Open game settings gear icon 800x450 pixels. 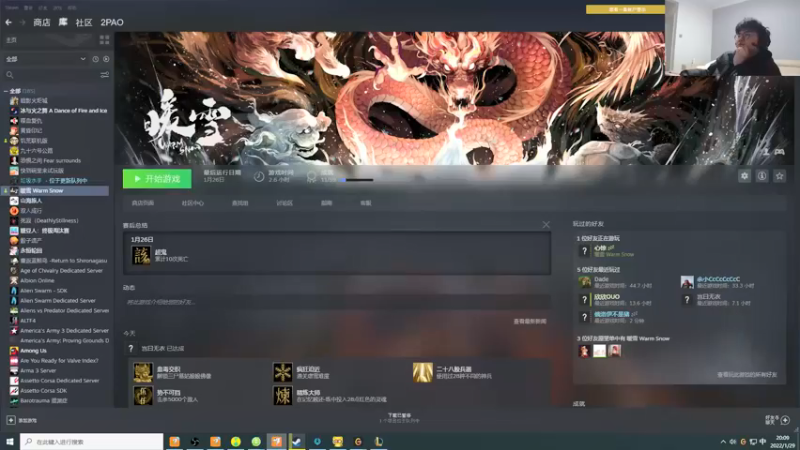pos(744,176)
